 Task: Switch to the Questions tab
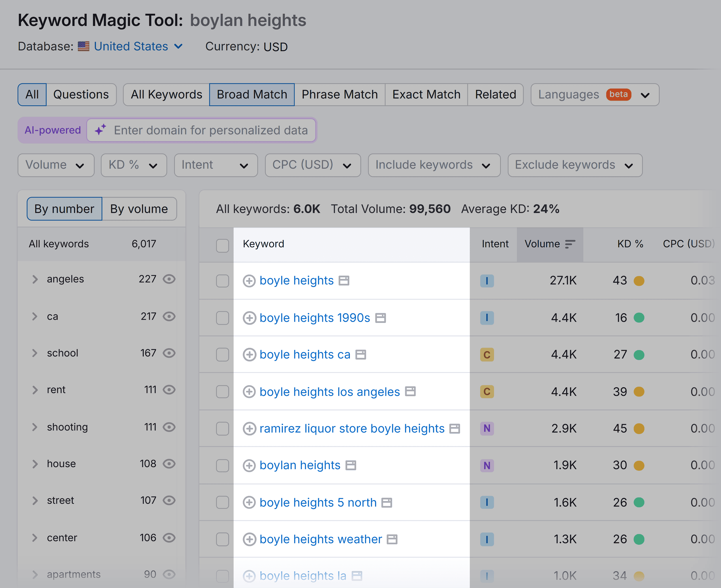pos(81,95)
